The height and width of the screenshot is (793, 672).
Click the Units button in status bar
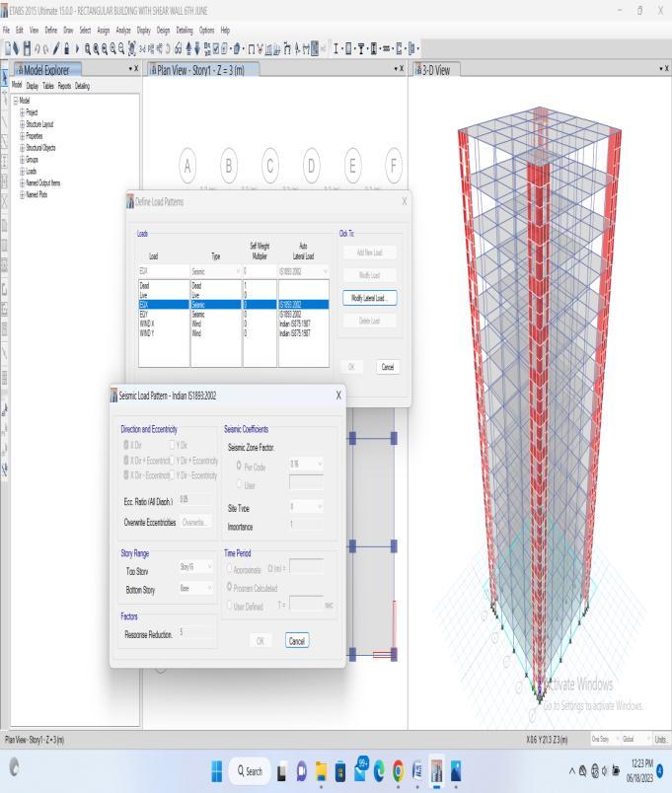660,740
